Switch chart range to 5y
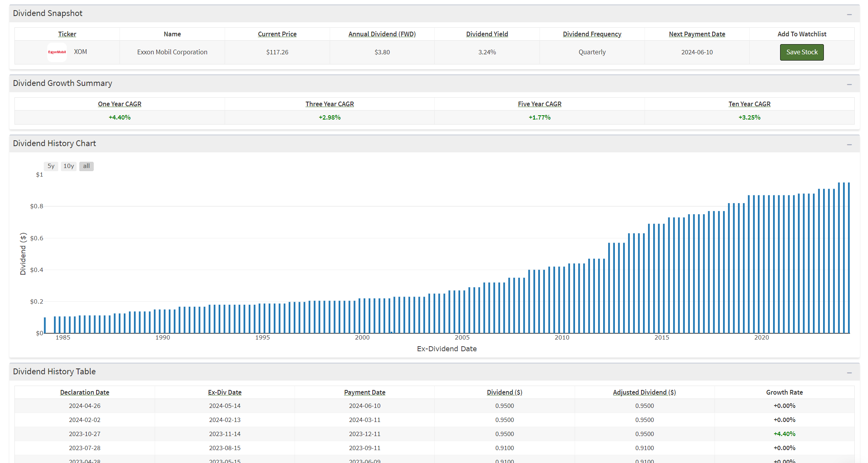Screen dimensions: 868x463 (51, 166)
